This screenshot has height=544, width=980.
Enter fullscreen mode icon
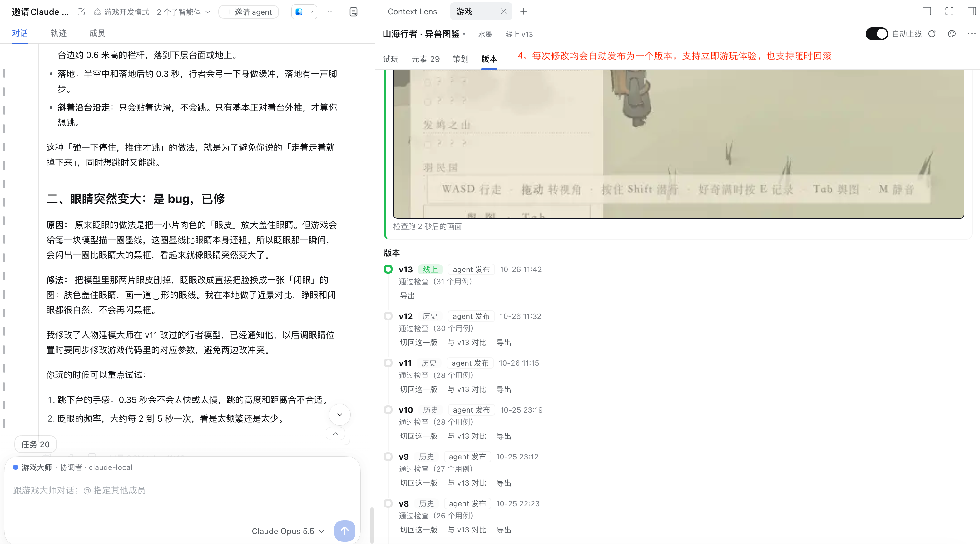[x=949, y=12]
